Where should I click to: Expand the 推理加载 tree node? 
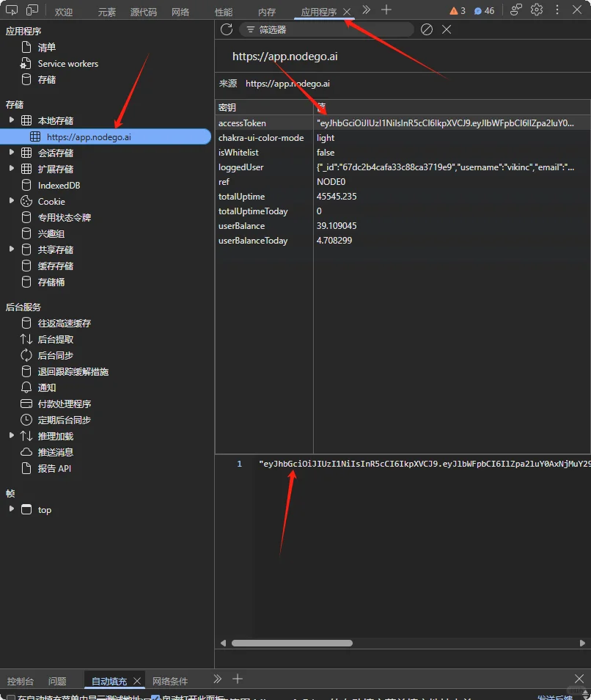(x=12, y=435)
